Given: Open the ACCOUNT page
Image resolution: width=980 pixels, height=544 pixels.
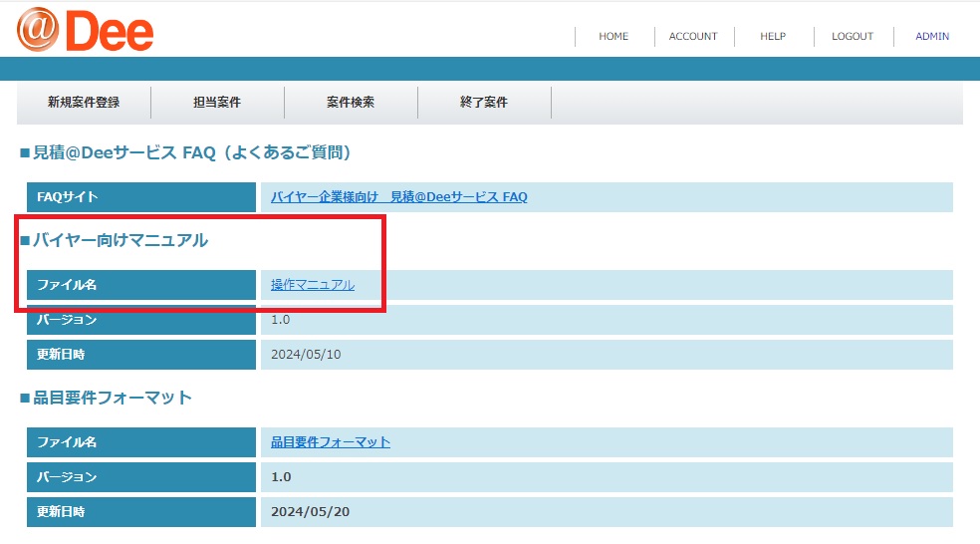Looking at the screenshot, I should (693, 36).
